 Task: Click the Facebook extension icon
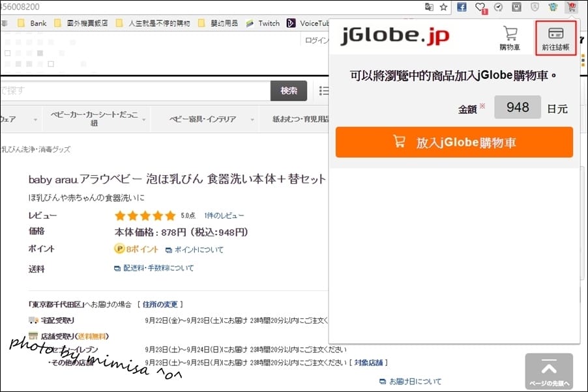tap(461, 7)
